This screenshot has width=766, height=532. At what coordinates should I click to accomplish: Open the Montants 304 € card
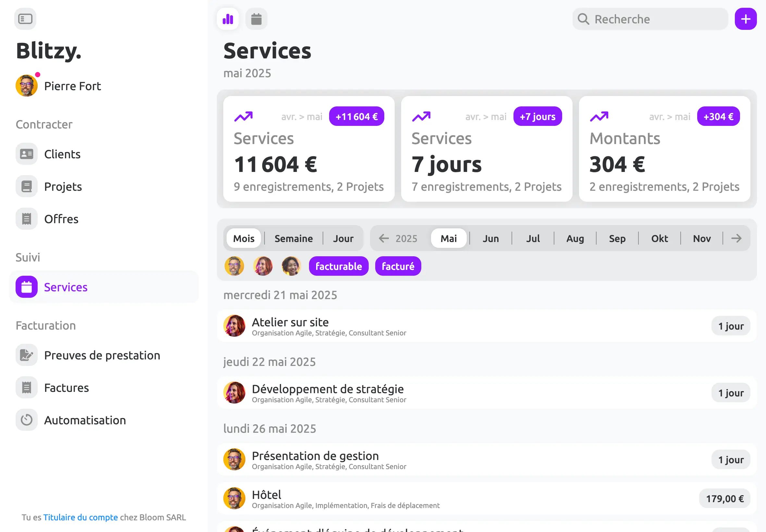[664, 149]
